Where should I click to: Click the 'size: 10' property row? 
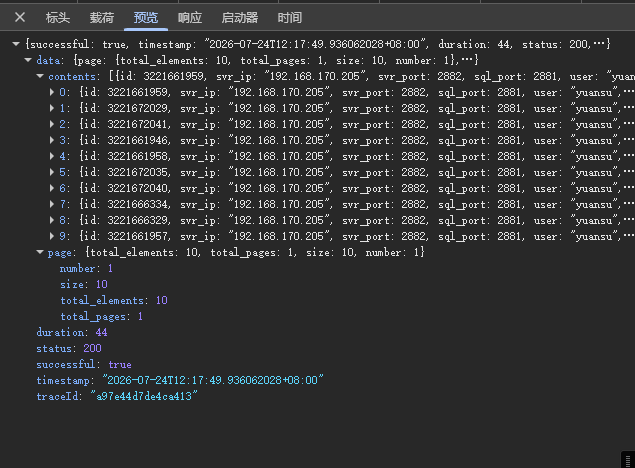84,284
